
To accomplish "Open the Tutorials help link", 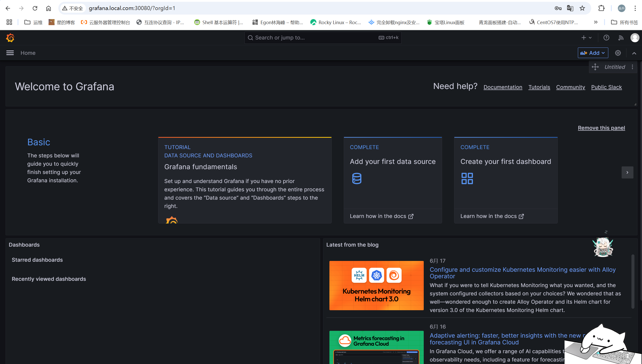I will (539, 87).
